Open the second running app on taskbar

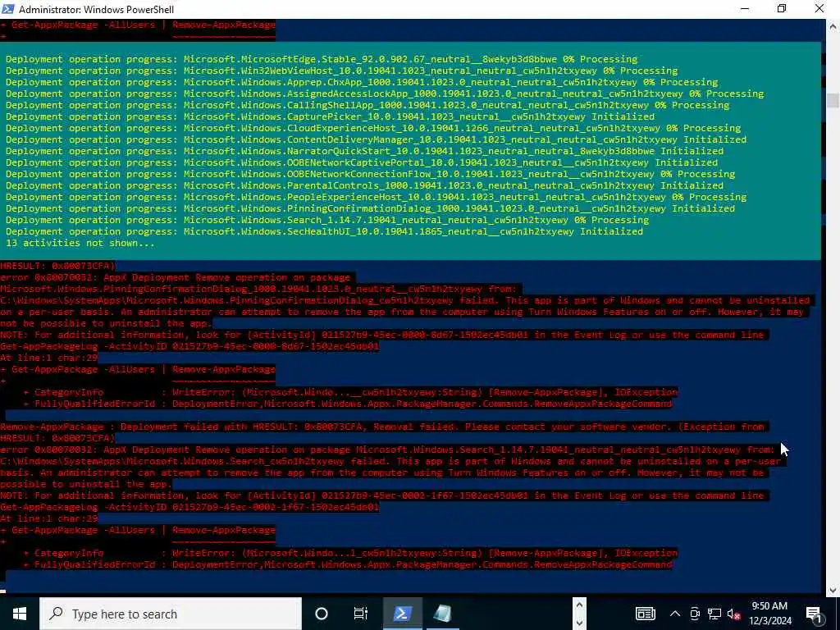click(x=442, y=614)
